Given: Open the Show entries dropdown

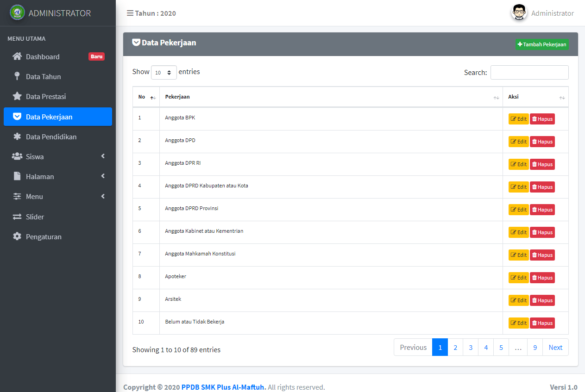Looking at the screenshot, I should pos(164,72).
